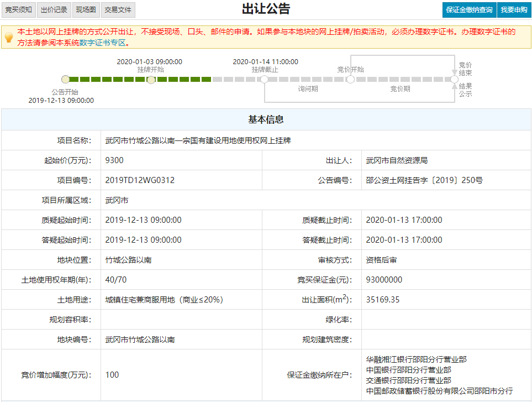Click the lightbulb tip icon
Screen dimensions: 532x402
(9, 37)
